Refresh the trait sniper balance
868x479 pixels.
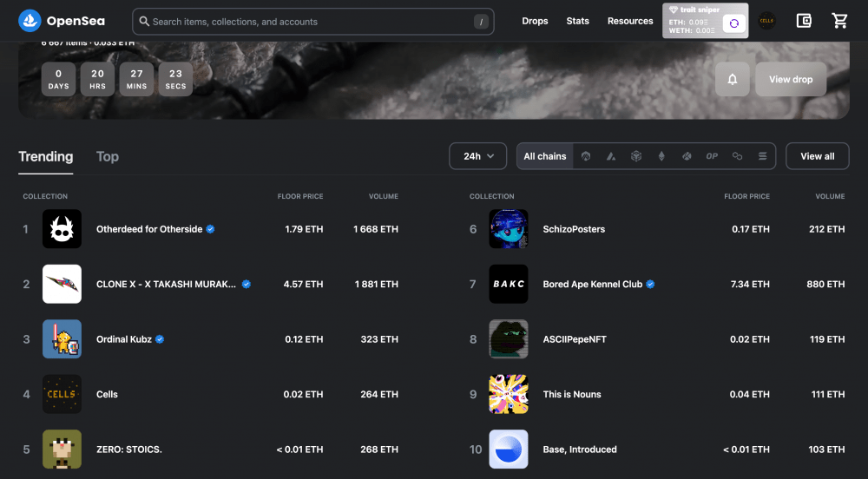(734, 23)
